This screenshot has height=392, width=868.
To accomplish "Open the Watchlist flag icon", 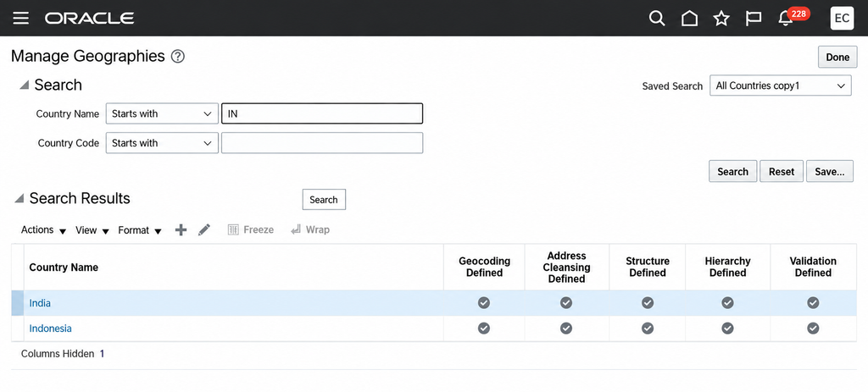I will tap(754, 19).
